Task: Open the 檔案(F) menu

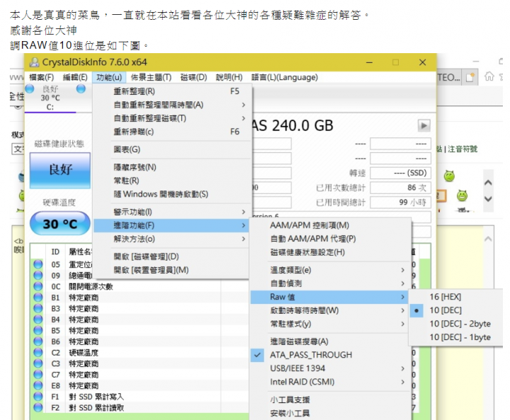Action: point(42,77)
